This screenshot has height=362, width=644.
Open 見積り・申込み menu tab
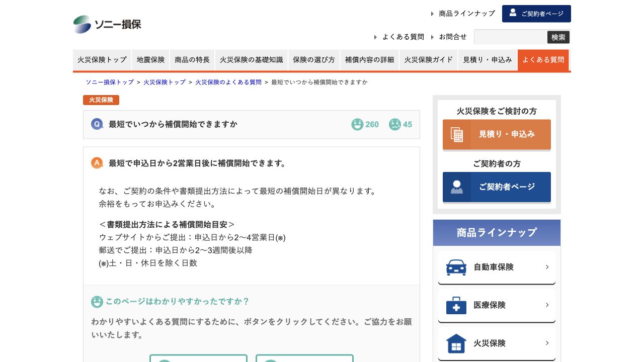tap(488, 60)
